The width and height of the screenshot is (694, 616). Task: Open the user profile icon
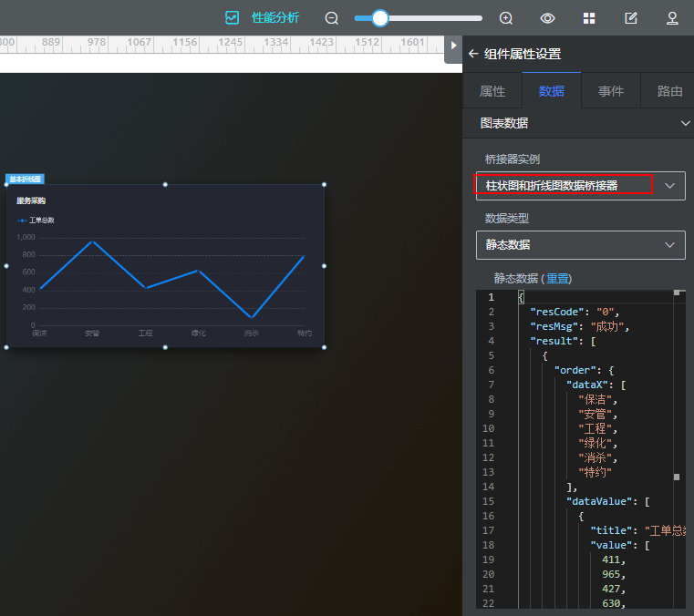[x=672, y=18]
